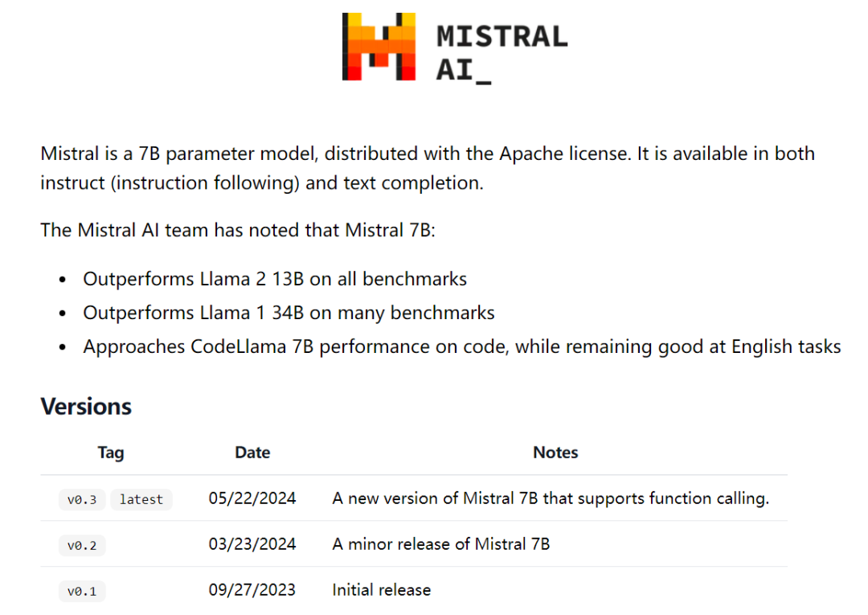This screenshot has height=615, width=868.
Task: Click the Llama 1 34B benchmark bullet
Action: [289, 313]
